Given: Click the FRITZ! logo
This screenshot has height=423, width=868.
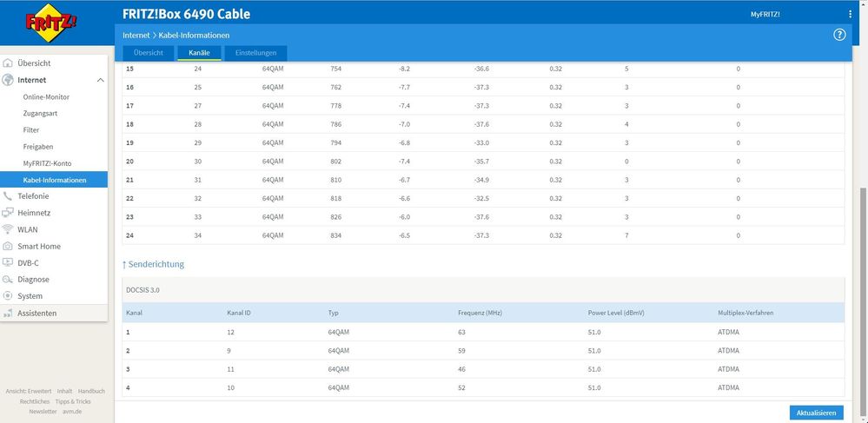Looking at the screenshot, I should click(51, 23).
